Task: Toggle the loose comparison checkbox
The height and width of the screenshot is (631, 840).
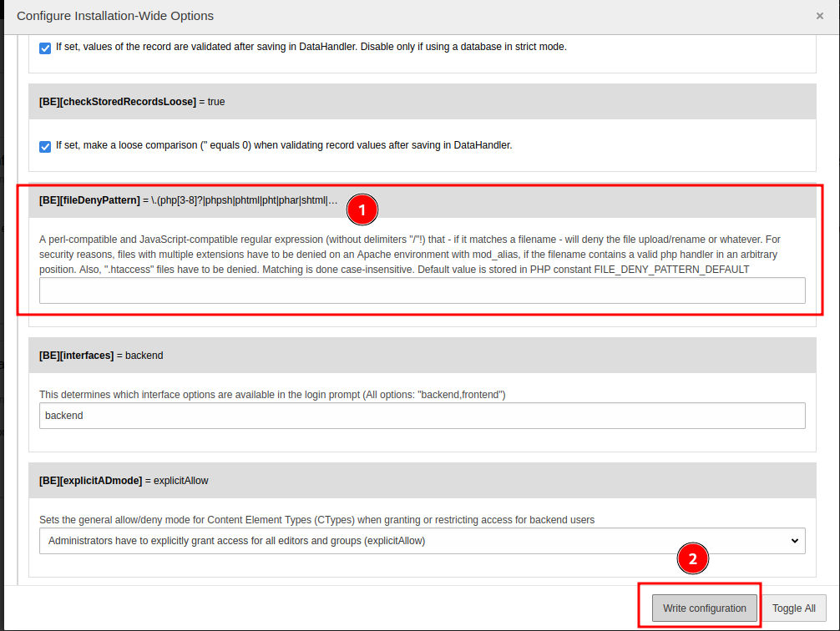Action: point(45,147)
